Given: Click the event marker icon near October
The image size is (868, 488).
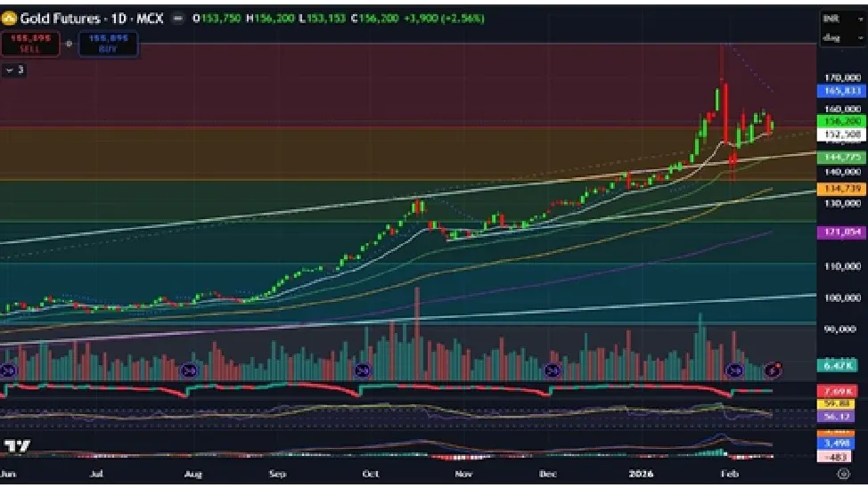Looking at the screenshot, I should tap(363, 370).
